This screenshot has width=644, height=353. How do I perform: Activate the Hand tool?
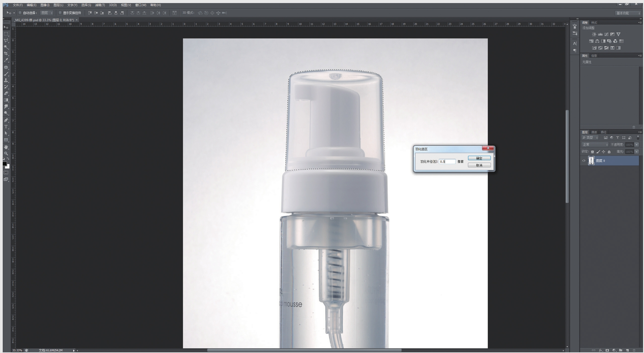pyautogui.click(x=6, y=147)
